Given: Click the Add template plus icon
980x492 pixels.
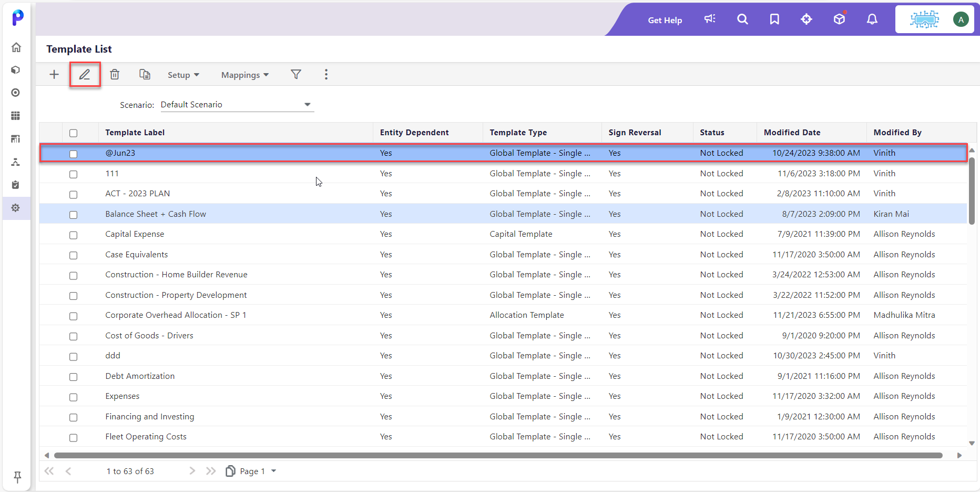Looking at the screenshot, I should click(x=54, y=75).
